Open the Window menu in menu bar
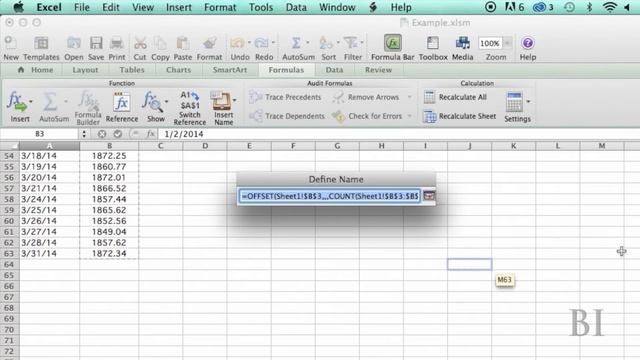 tap(337, 7)
